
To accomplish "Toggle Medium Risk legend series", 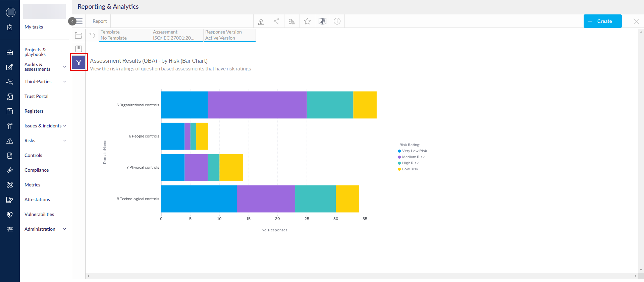I will coord(413,157).
